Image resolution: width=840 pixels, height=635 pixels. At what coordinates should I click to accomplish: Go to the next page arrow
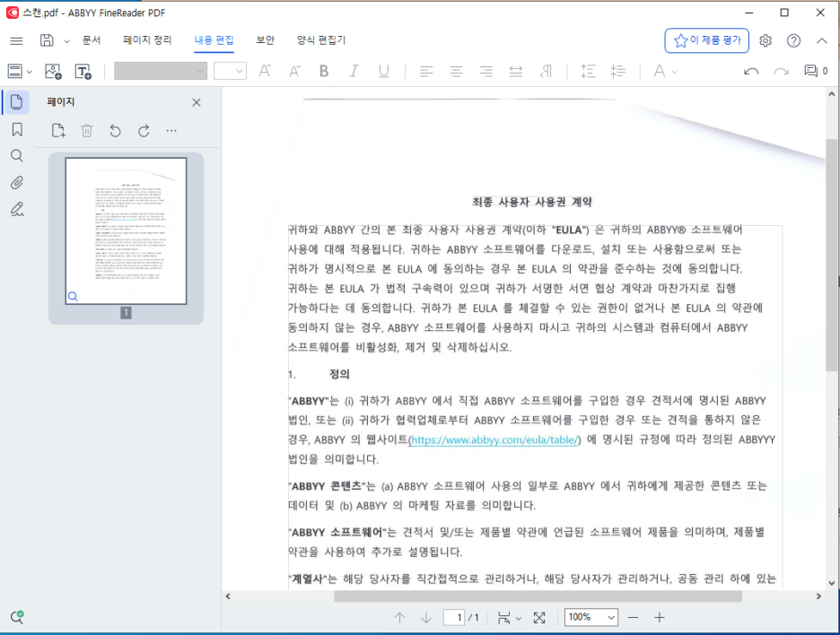[426, 618]
